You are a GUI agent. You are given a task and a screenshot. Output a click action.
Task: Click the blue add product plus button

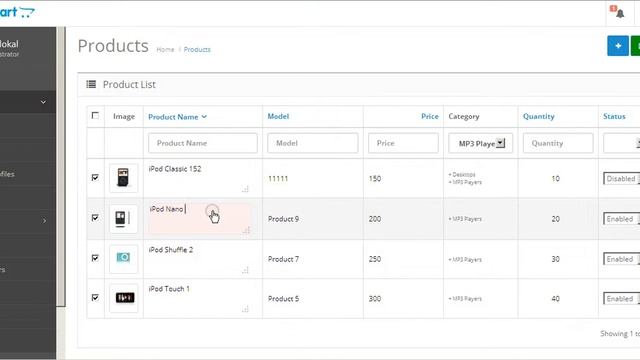click(x=618, y=46)
